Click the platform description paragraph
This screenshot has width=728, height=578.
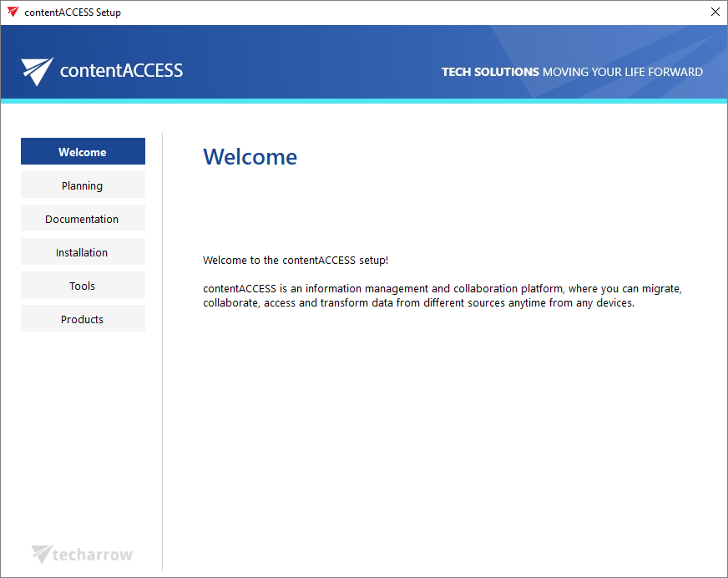click(x=442, y=296)
